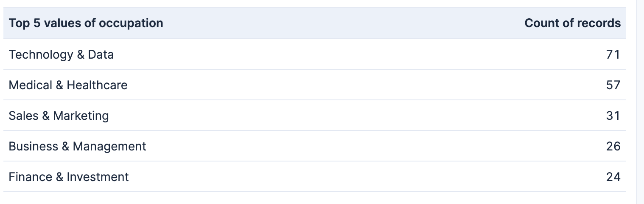Select the 'Technology & Data' occupation cell

click(62, 54)
